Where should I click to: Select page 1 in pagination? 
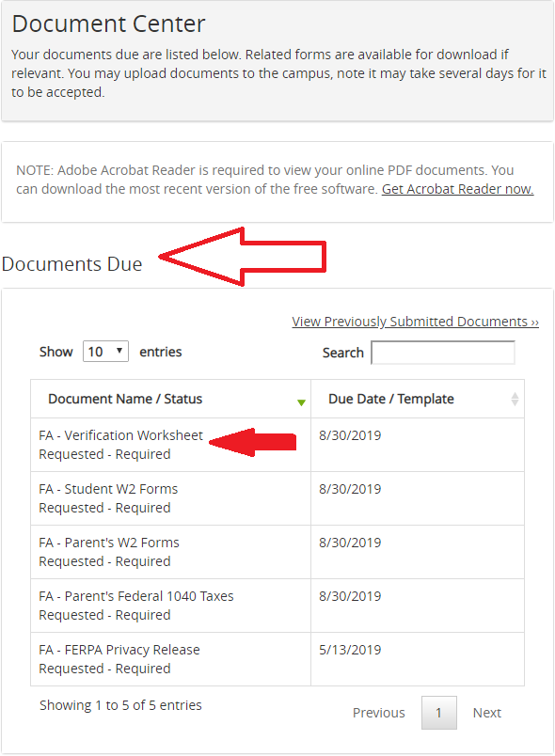(x=438, y=713)
